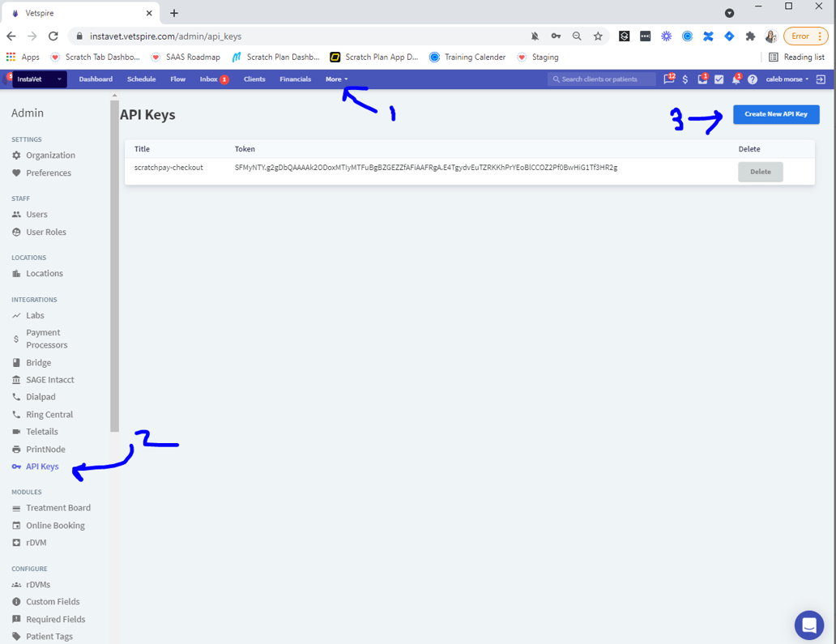Click the dollar sign icon in the navbar
This screenshot has height=644, width=836.
tap(685, 79)
